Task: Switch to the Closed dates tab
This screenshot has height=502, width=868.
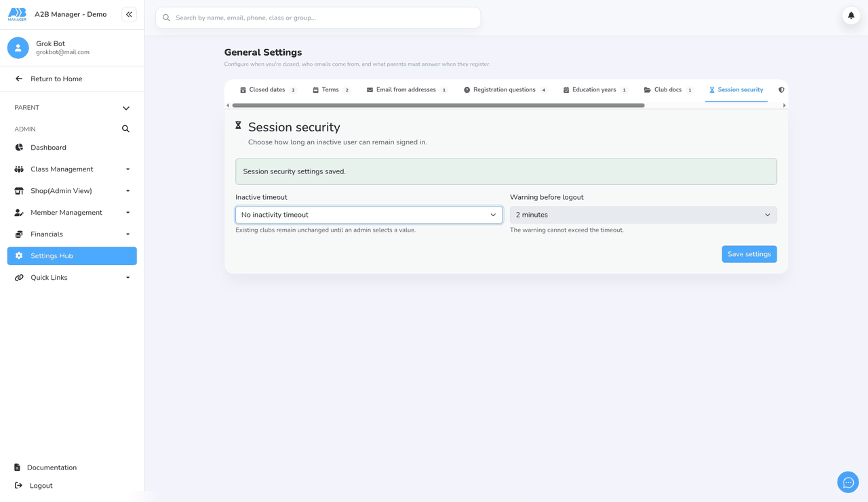Action: (268, 90)
